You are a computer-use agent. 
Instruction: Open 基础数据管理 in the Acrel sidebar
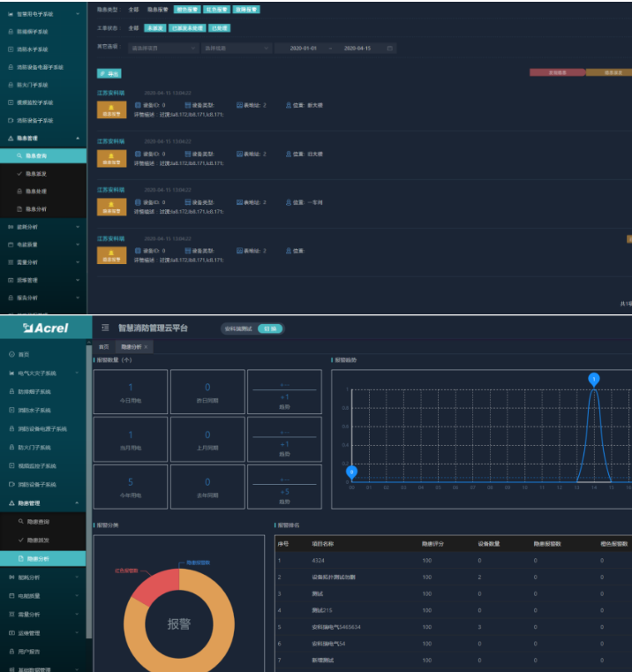(43, 668)
